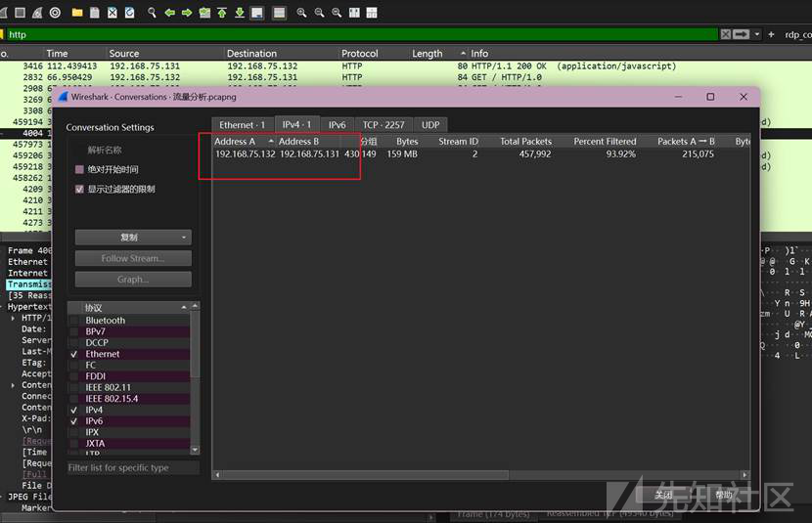Switch to IPv4 · 1 tab
Image resolution: width=812 pixels, height=523 pixels.
[296, 125]
